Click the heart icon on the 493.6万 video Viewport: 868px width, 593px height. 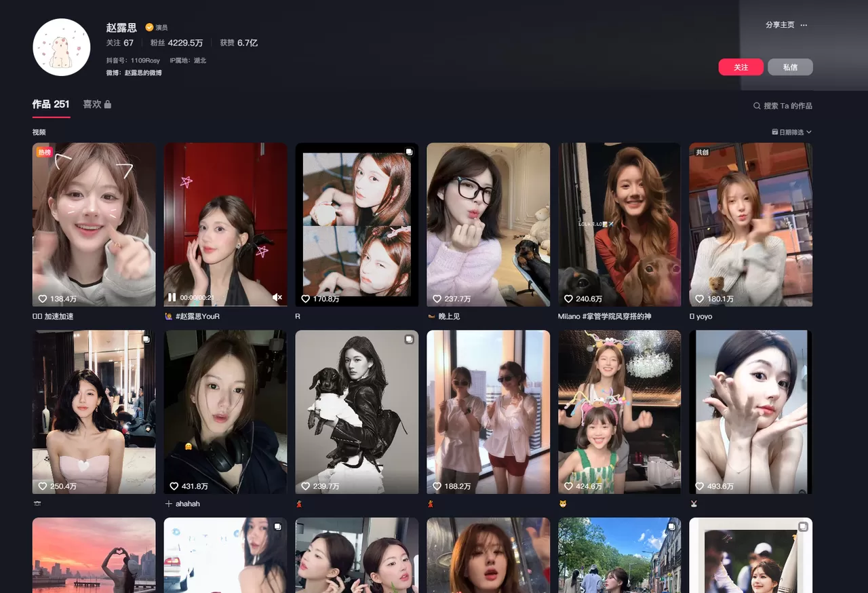coord(701,486)
